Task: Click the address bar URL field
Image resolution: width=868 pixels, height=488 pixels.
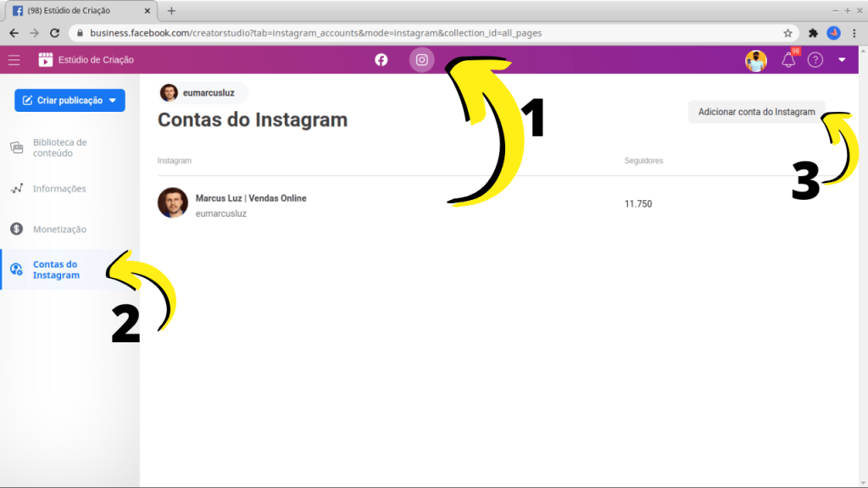Action: click(433, 33)
